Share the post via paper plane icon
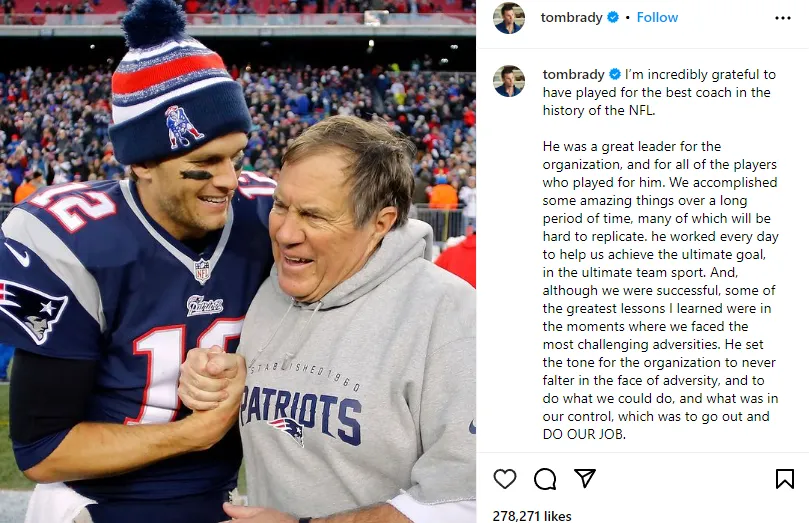This screenshot has height=523, width=809. (x=585, y=479)
